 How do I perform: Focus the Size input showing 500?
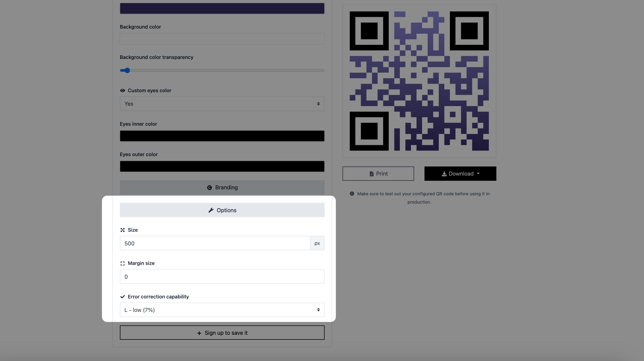[x=215, y=243]
